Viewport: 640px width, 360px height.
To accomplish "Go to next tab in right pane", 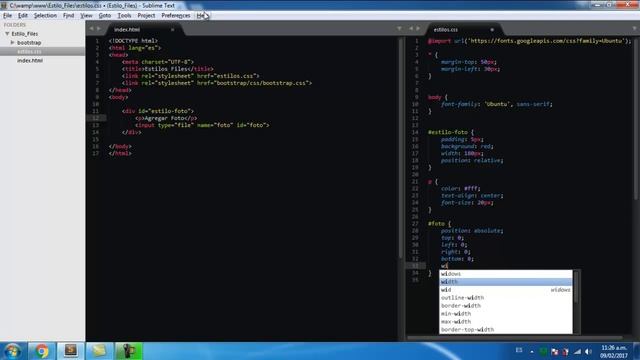I will 418,29.
